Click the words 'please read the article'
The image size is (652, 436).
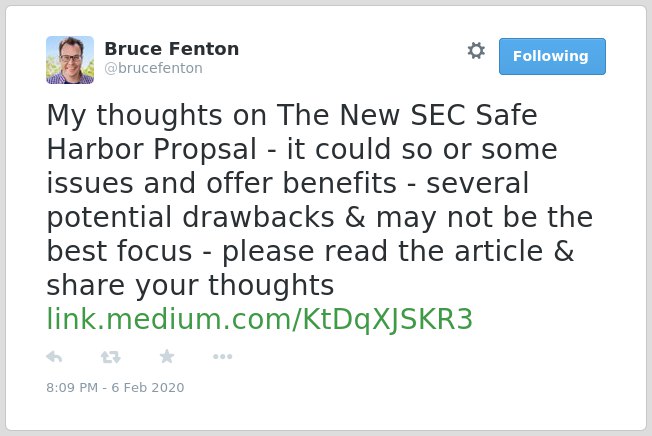(x=383, y=251)
